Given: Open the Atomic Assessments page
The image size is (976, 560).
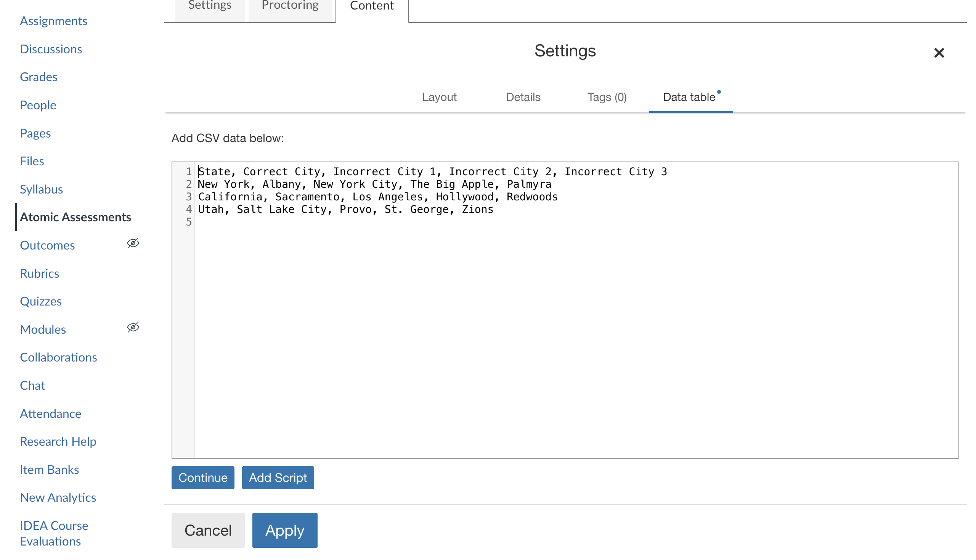Looking at the screenshot, I should [x=76, y=217].
